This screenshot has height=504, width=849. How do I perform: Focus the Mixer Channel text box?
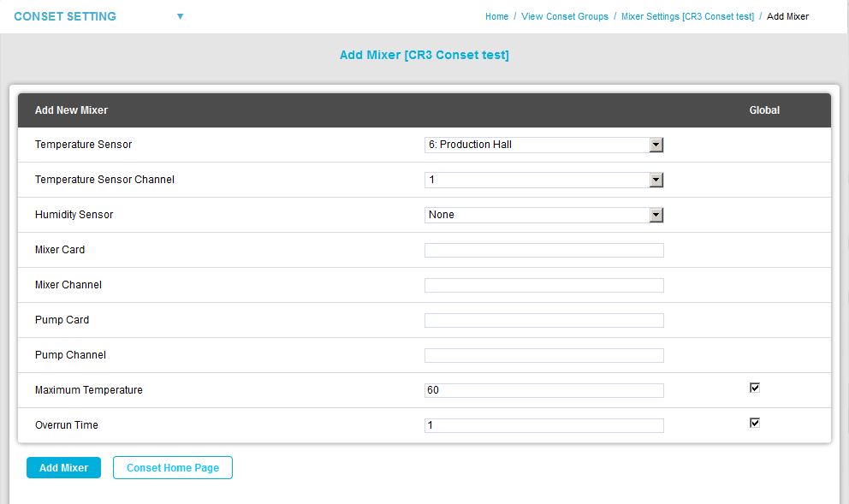(x=543, y=285)
